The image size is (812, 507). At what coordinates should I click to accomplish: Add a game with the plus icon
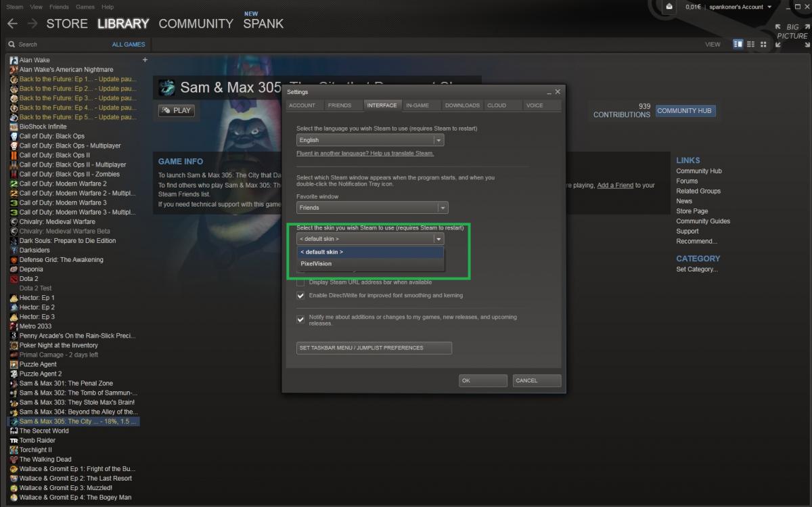click(x=144, y=60)
